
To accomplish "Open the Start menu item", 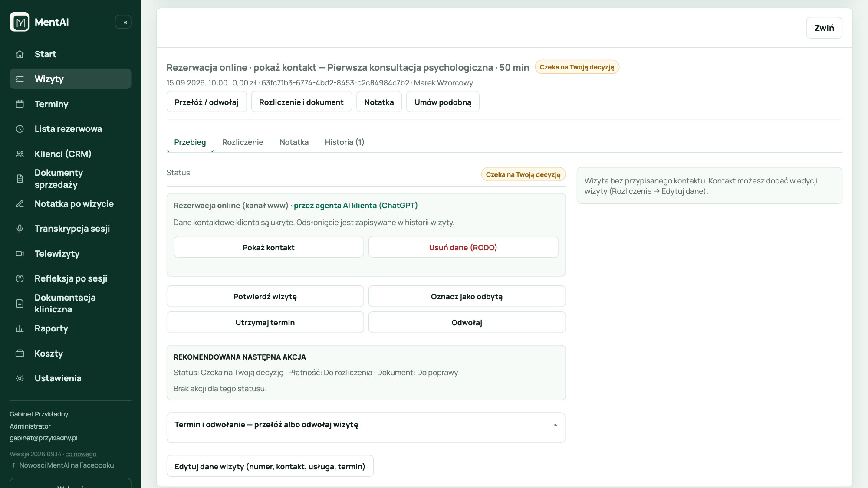I will [70, 54].
